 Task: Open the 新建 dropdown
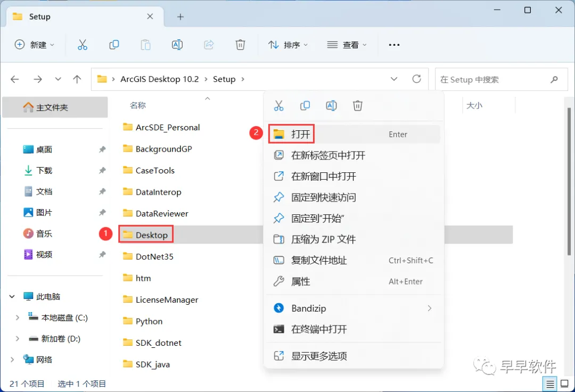[35, 45]
